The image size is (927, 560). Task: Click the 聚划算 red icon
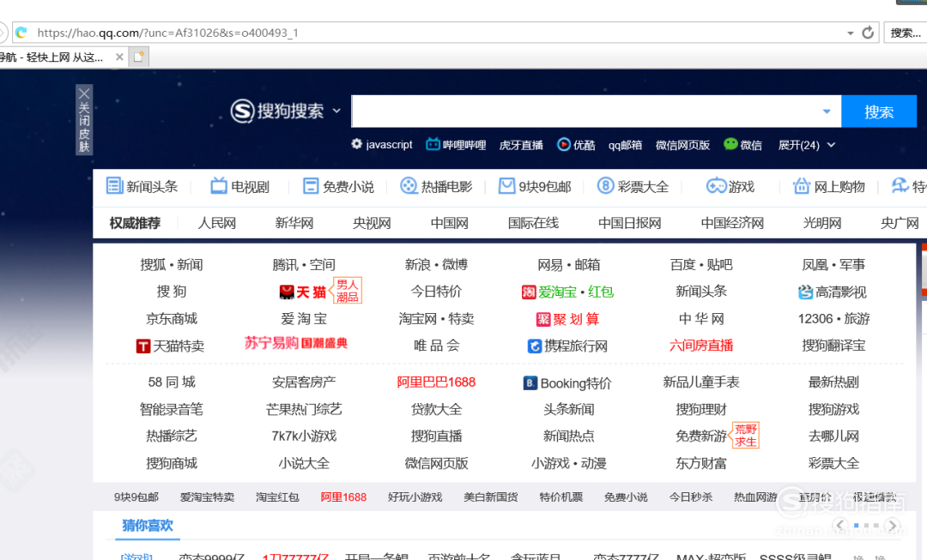click(x=542, y=320)
